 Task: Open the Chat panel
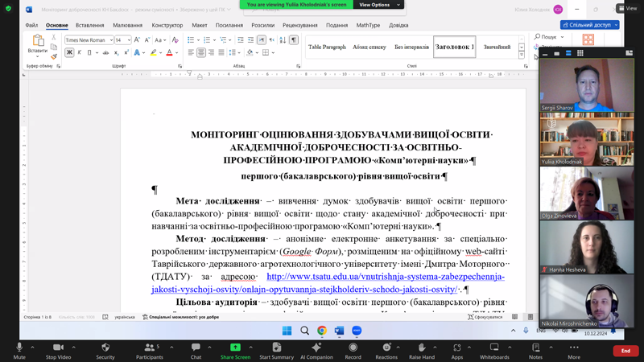[x=196, y=348]
